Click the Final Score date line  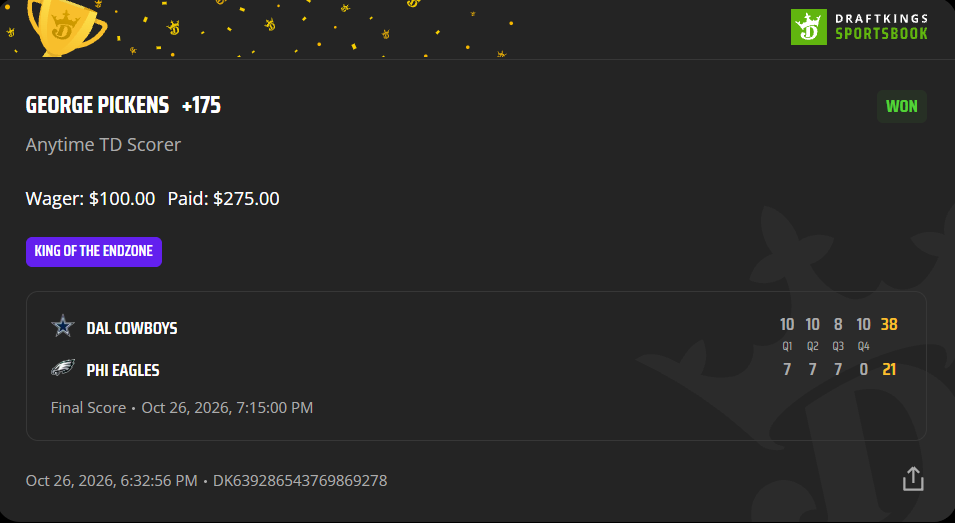coord(181,407)
